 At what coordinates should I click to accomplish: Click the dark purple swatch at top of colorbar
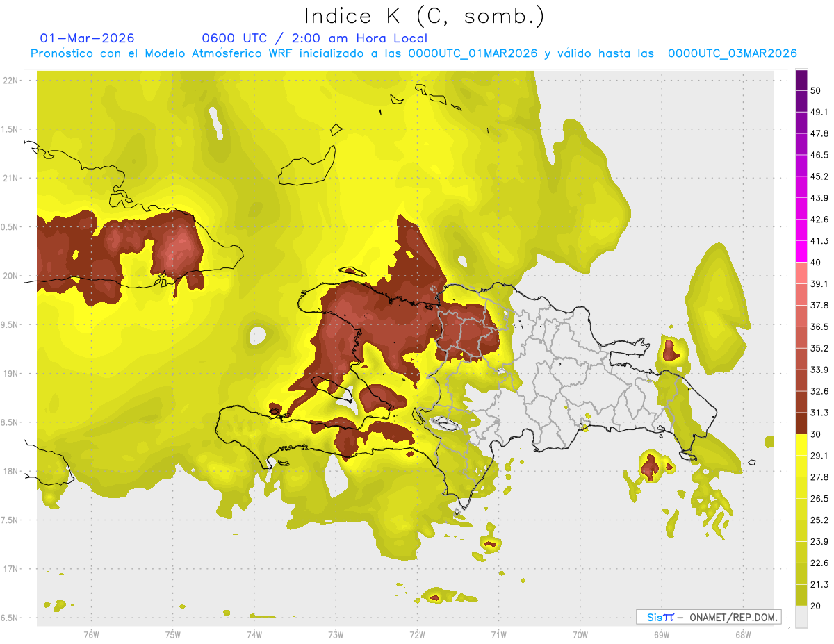pyautogui.click(x=802, y=80)
